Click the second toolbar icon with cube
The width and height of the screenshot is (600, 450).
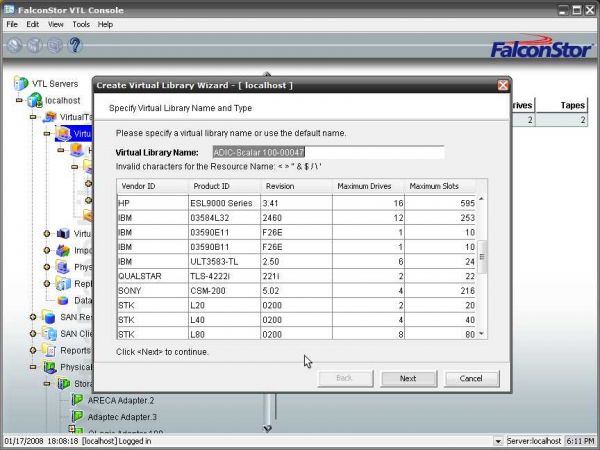pos(35,46)
